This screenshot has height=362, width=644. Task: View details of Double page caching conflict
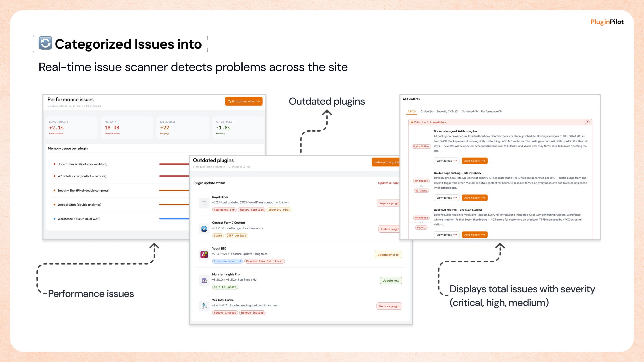tap(446, 198)
